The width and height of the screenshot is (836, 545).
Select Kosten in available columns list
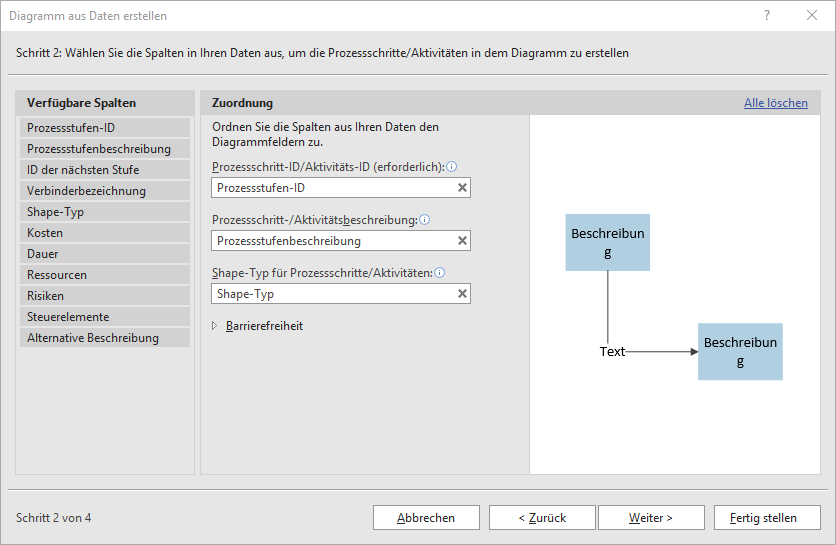(x=104, y=233)
